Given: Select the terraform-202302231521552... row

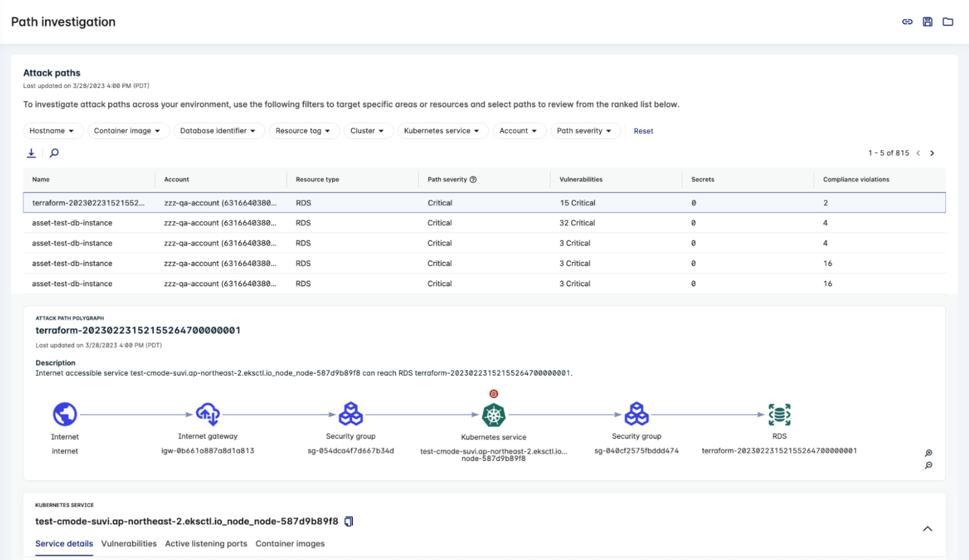Looking at the screenshot, I should (x=484, y=203).
